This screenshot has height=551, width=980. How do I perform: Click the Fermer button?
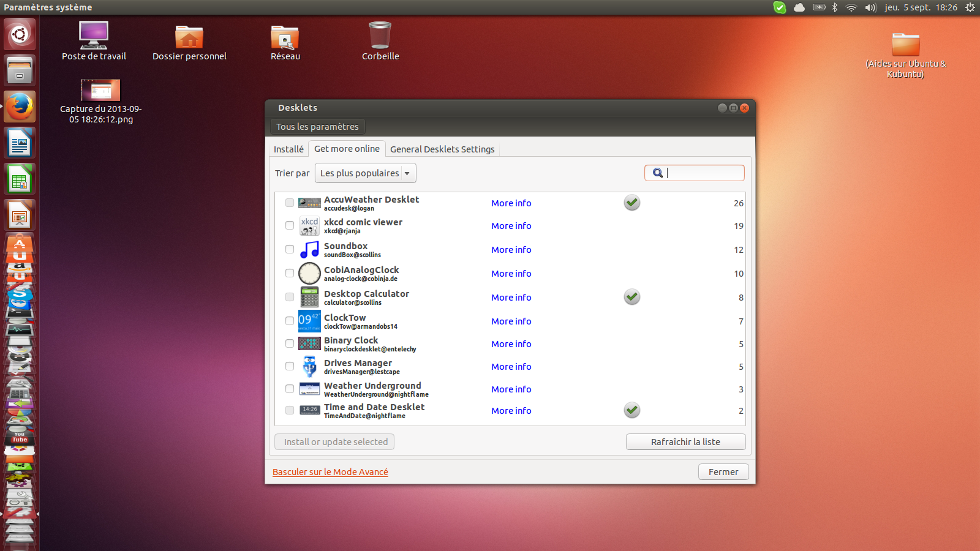[723, 472]
